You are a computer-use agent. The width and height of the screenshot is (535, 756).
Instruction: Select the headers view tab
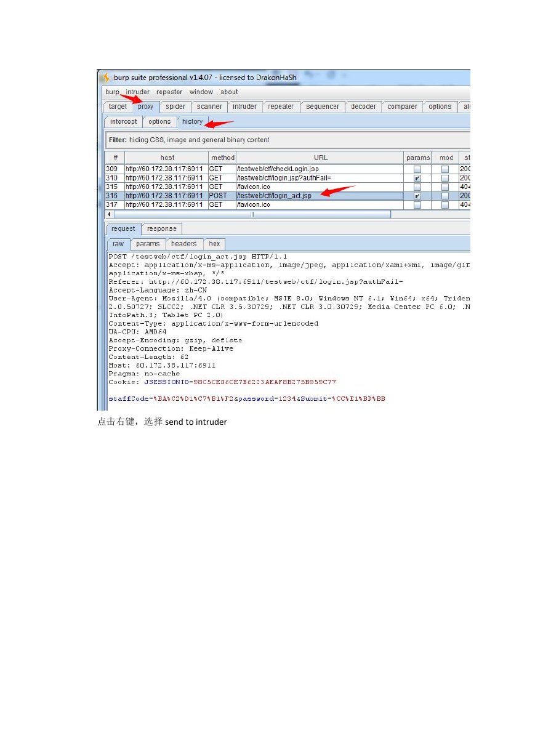pos(184,244)
